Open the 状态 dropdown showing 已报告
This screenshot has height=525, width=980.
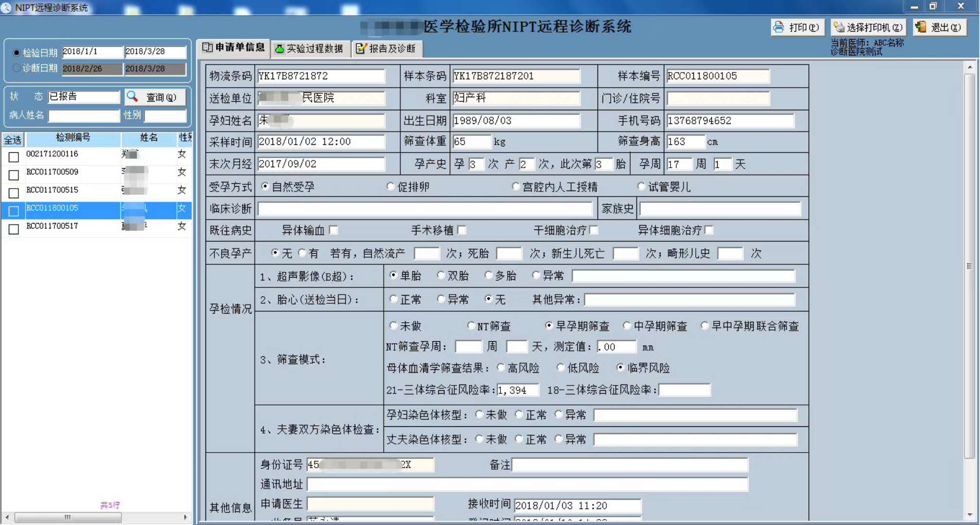click(84, 97)
